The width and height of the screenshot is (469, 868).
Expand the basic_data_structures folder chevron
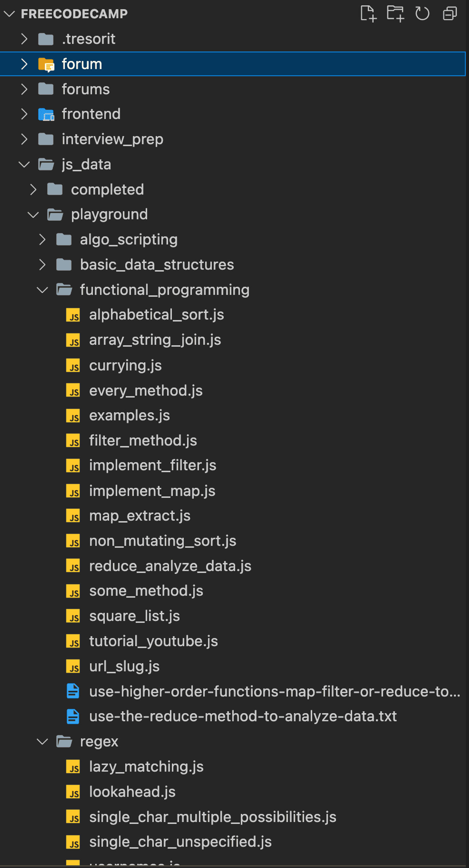tap(43, 265)
